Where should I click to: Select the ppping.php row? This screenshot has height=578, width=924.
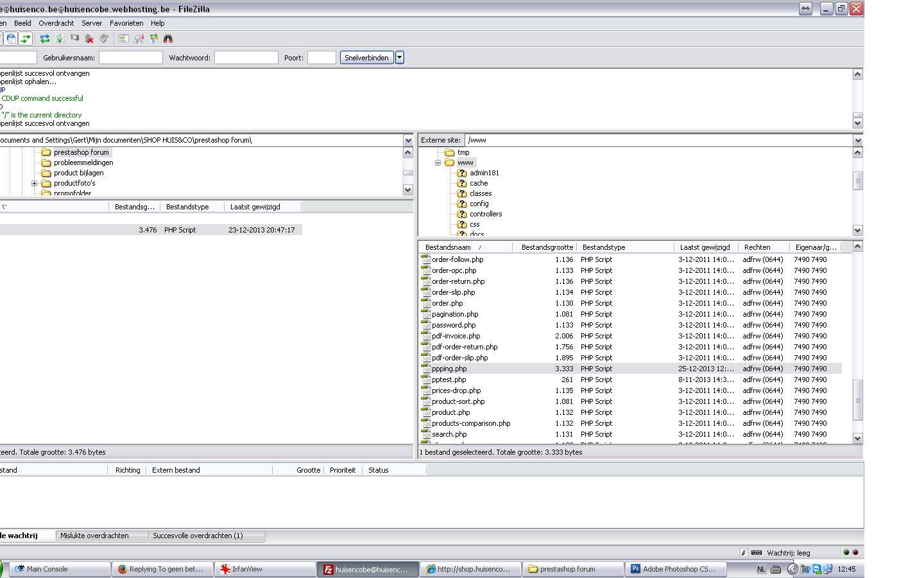click(x=631, y=369)
